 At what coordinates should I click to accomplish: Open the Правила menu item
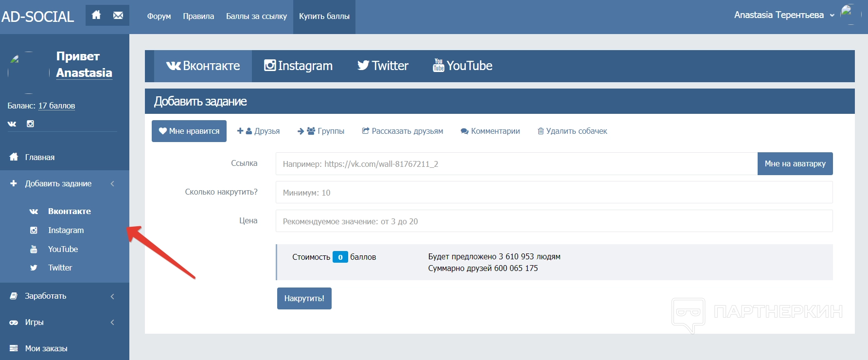[198, 16]
